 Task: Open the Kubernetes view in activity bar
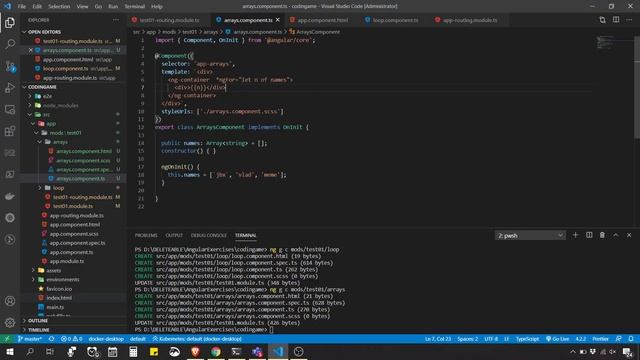tap(10, 218)
